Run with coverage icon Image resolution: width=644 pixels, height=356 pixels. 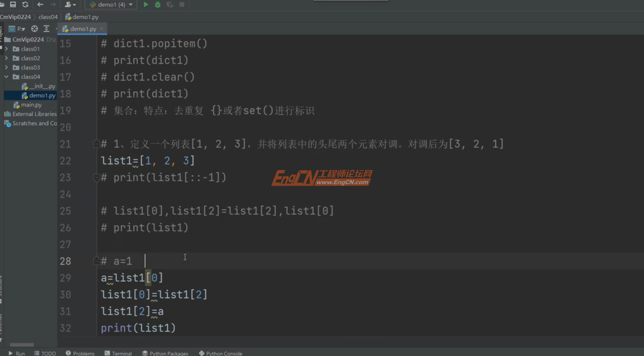[x=170, y=5]
